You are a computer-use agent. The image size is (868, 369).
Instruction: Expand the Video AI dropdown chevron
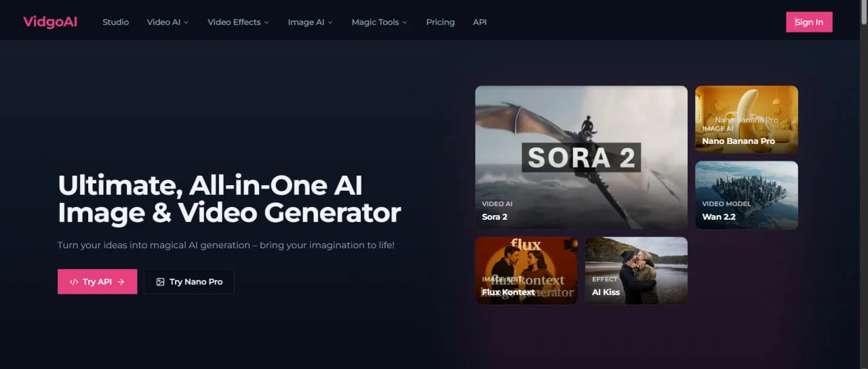(186, 22)
